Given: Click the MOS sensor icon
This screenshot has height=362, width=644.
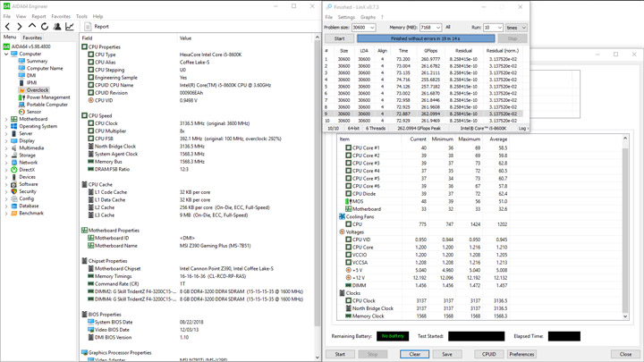Looking at the screenshot, I should (348, 201).
